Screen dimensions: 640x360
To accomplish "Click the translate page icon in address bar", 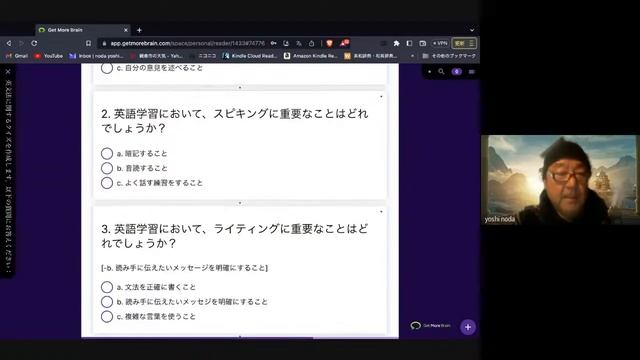I will [x=299, y=43].
